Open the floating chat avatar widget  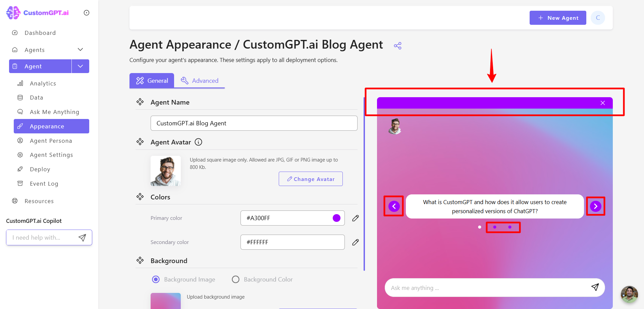coord(629,294)
